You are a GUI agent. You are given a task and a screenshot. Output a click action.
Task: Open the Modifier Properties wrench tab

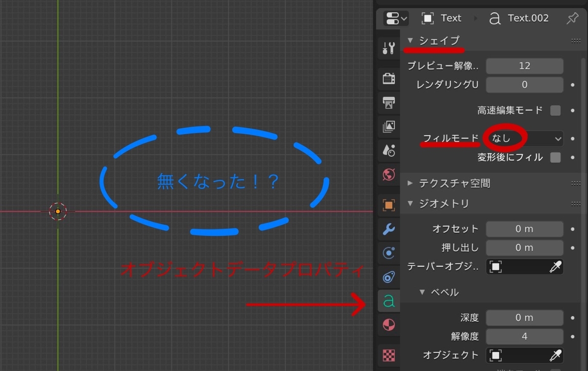[x=389, y=229]
